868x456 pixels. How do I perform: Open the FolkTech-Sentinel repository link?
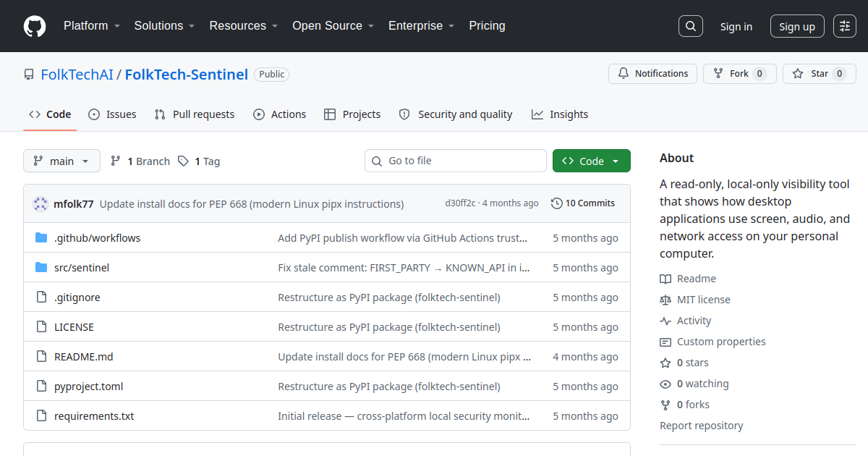coord(187,75)
